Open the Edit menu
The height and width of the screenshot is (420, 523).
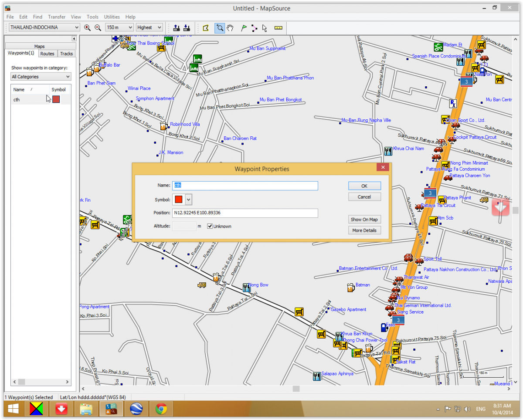coord(23,17)
